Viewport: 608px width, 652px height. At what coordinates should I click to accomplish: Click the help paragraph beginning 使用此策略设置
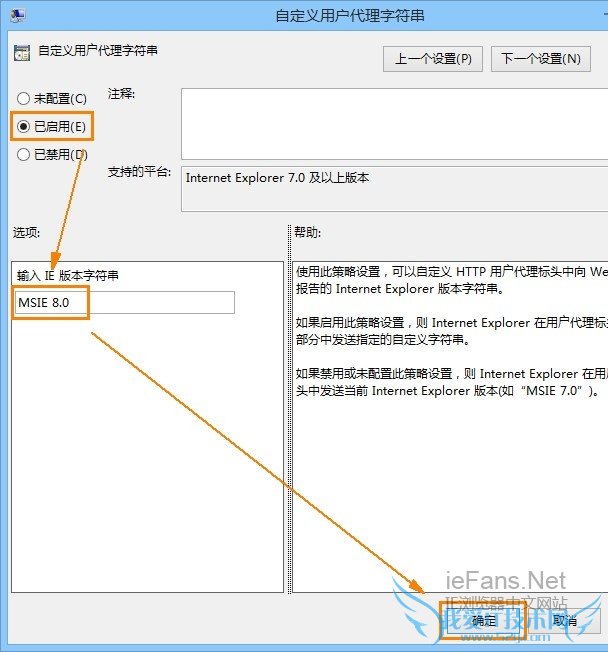(x=452, y=280)
